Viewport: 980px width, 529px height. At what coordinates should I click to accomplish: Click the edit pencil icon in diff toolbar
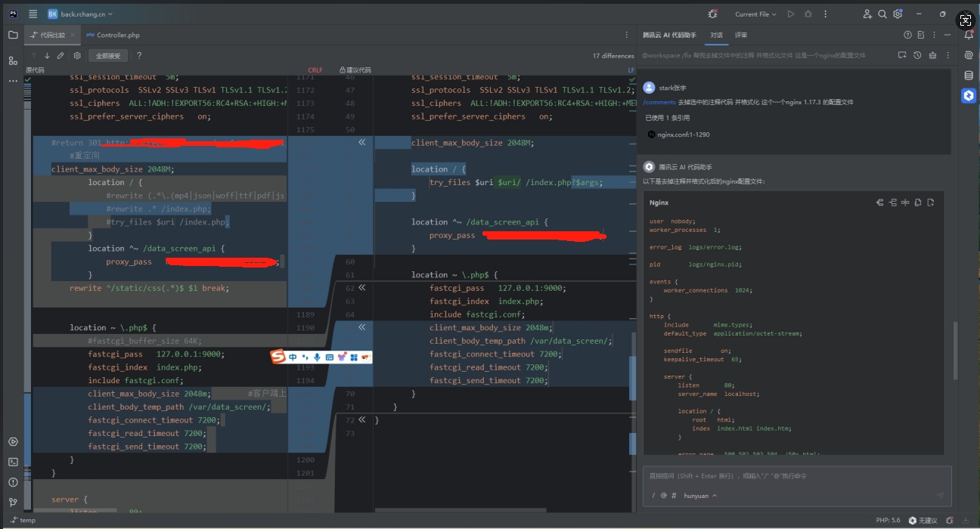pos(60,55)
